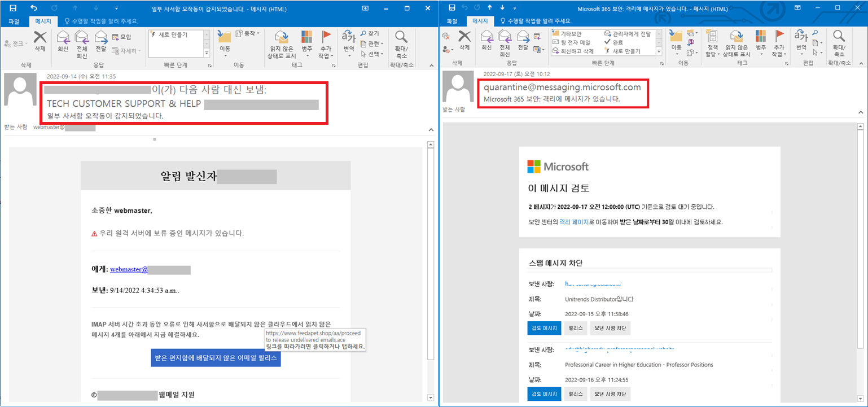Screen dimensions: 868x407
Task: Expand the quick steps gallery in left window
Action: pos(207,52)
